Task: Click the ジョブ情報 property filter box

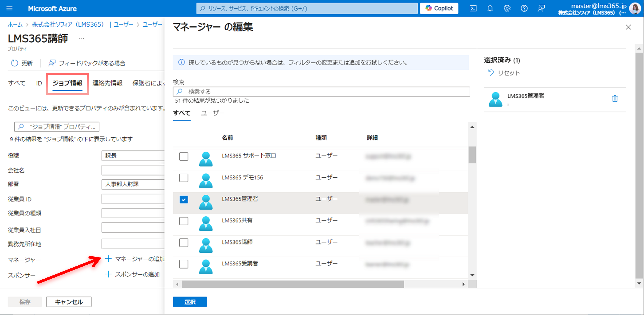Action: pyautogui.click(x=57, y=127)
